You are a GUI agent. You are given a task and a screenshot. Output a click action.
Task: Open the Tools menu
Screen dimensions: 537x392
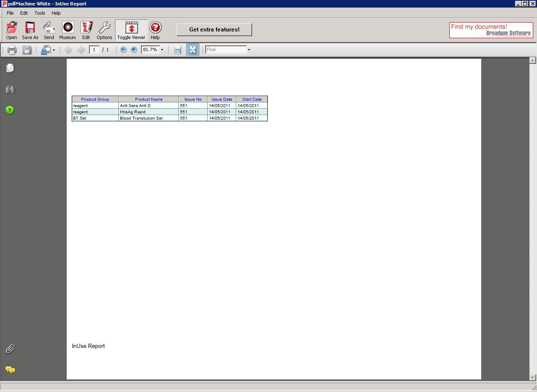tap(40, 13)
